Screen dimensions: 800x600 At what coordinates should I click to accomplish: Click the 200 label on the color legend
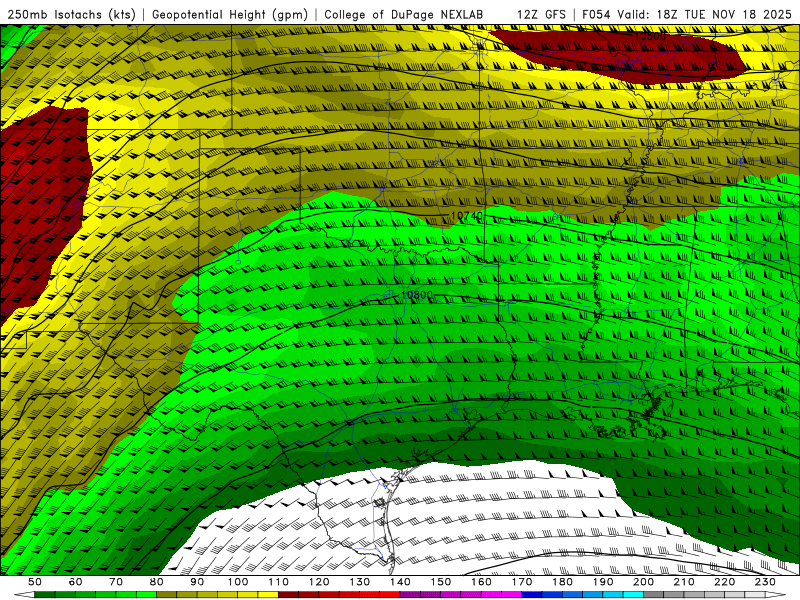point(644,582)
